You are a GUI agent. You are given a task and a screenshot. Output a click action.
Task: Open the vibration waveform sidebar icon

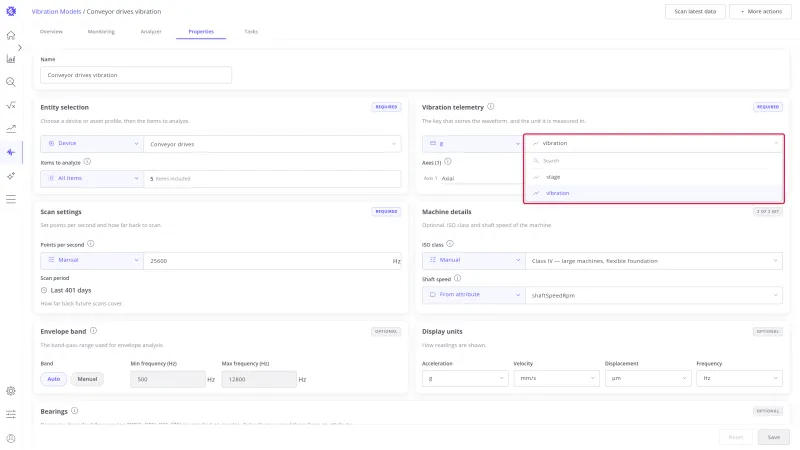11,152
